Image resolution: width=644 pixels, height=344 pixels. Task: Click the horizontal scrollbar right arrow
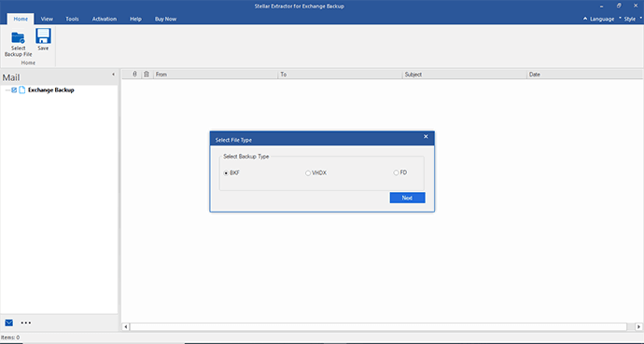click(638, 327)
